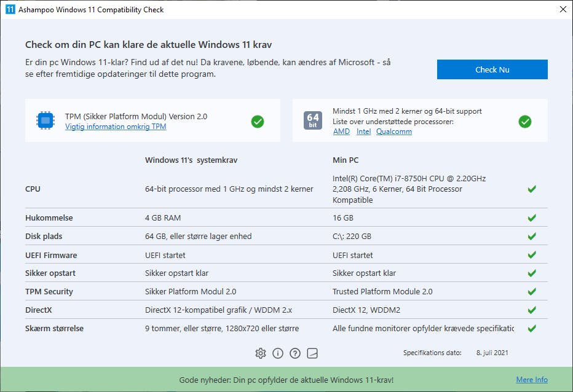Select the Disk plads row label
573x392 pixels.
pyautogui.click(x=44, y=236)
